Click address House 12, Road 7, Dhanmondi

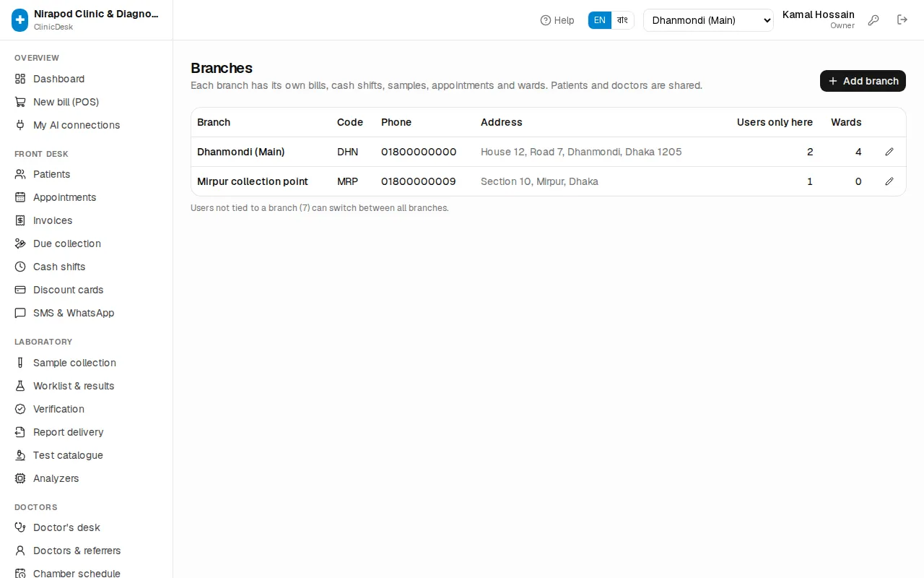click(581, 152)
